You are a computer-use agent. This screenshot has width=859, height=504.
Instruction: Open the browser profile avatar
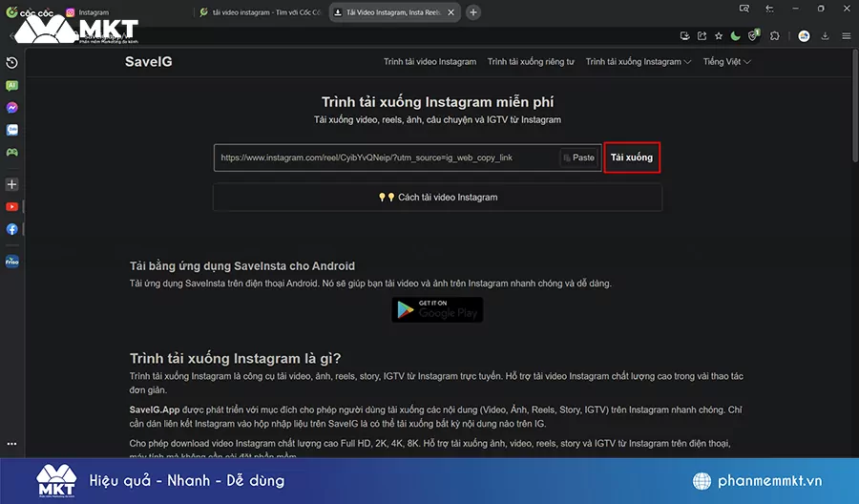[804, 36]
